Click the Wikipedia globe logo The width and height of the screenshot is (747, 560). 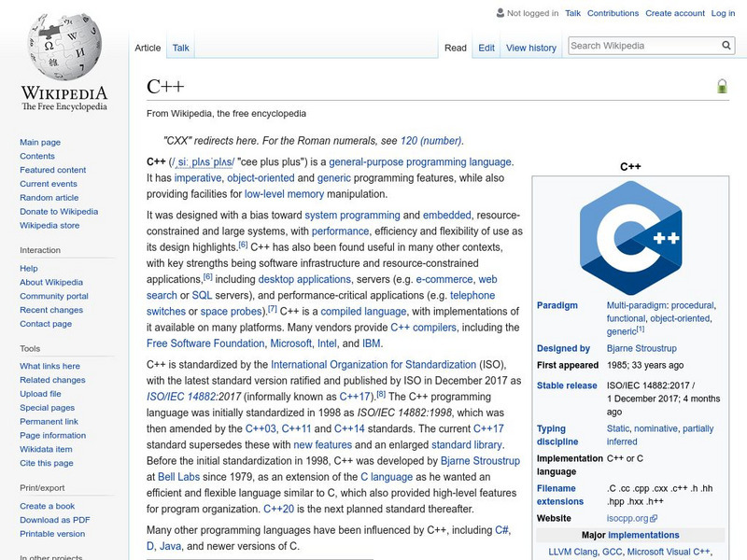click(x=64, y=47)
